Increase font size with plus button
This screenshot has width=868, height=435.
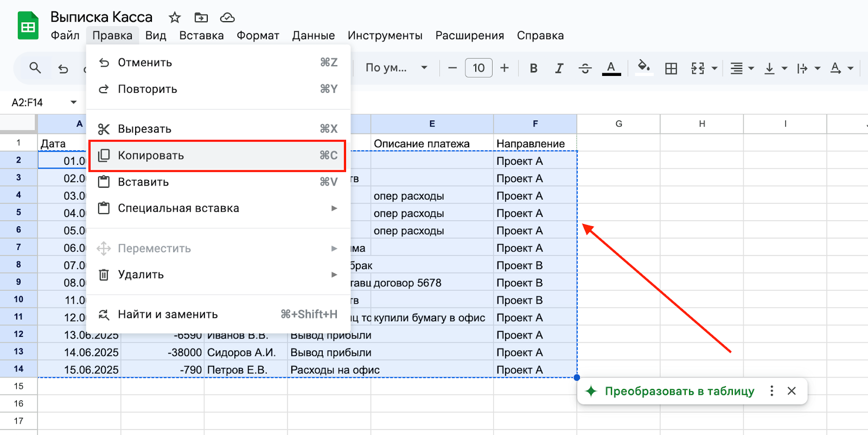(505, 68)
